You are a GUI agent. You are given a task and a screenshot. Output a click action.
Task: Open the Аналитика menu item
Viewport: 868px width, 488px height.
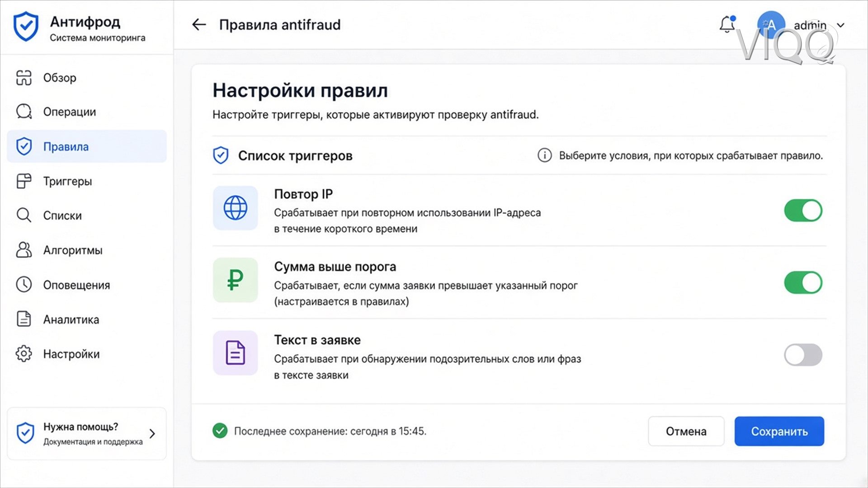[87, 319]
